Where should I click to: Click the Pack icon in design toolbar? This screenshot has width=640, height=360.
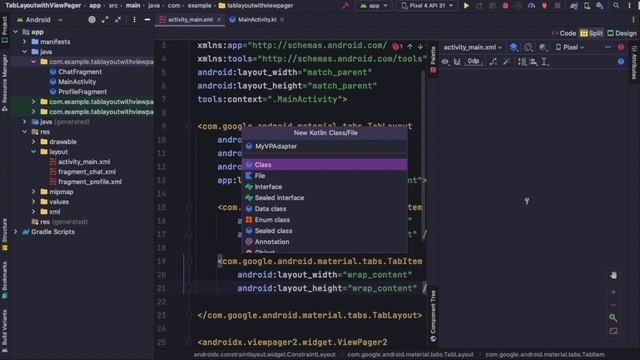click(522, 62)
